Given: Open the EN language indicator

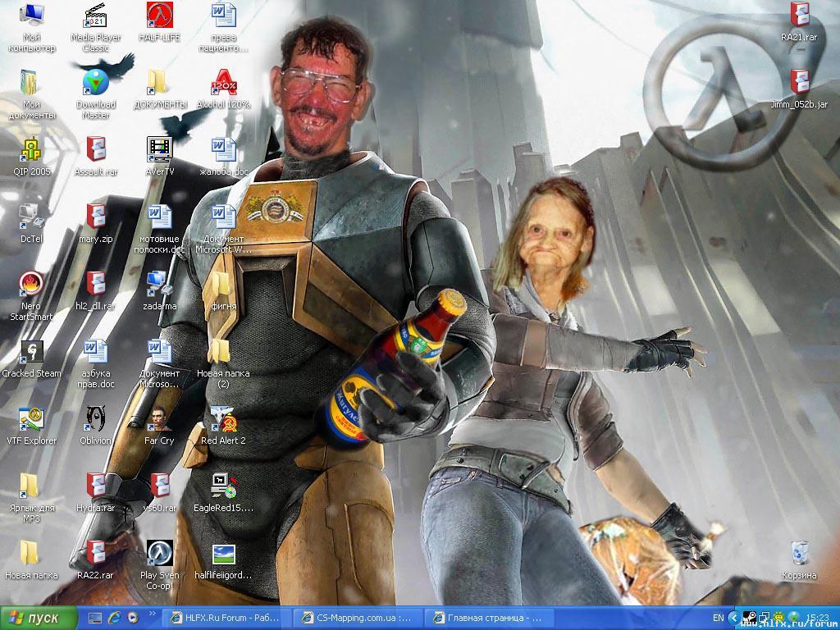Looking at the screenshot, I should [719, 619].
